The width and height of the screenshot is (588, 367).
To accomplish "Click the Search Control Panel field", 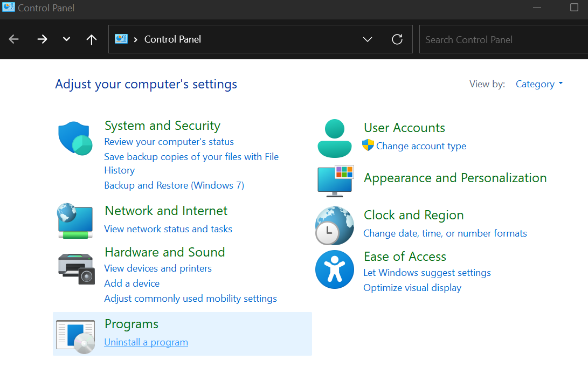I will [503, 39].
